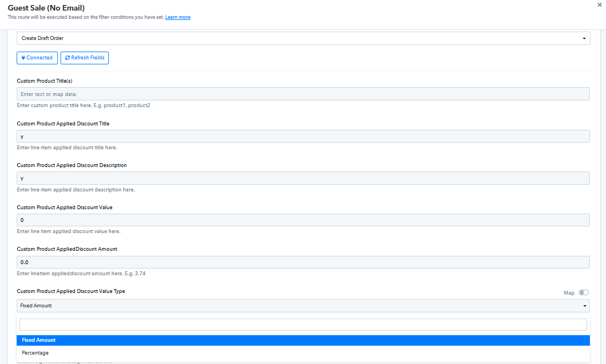Click the 'Custom Product Applied Discount Value Type' label
This screenshot has height=364, width=606.
(71, 291)
